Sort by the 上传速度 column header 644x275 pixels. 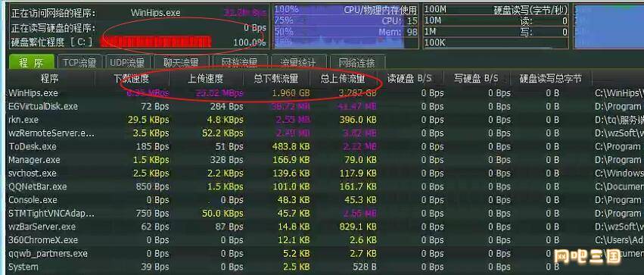click(206, 78)
